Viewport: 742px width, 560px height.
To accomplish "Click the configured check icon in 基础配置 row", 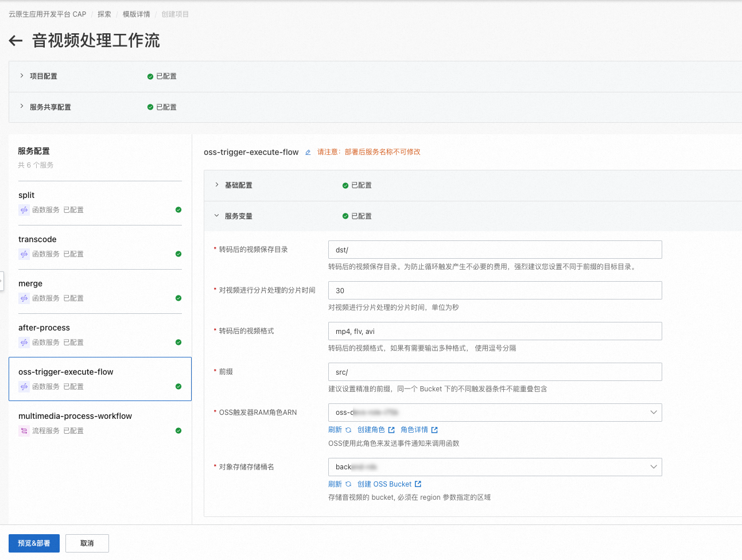I will tap(345, 185).
